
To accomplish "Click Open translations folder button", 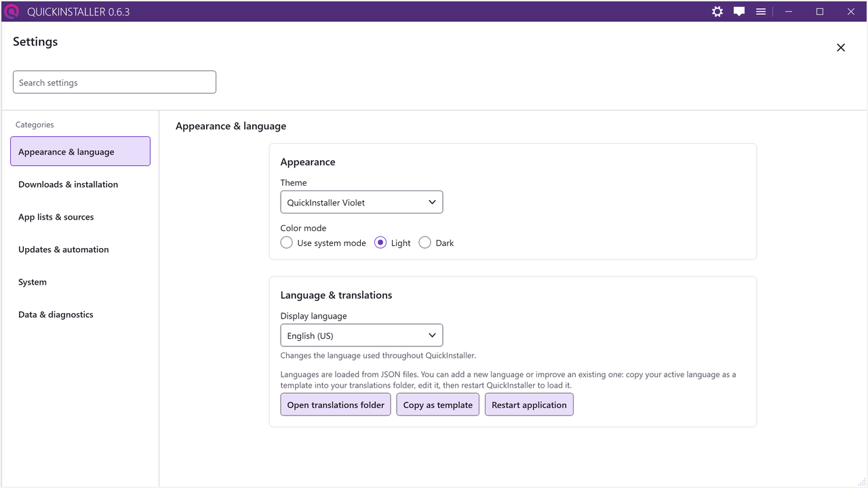I will (x=336, y=405).
